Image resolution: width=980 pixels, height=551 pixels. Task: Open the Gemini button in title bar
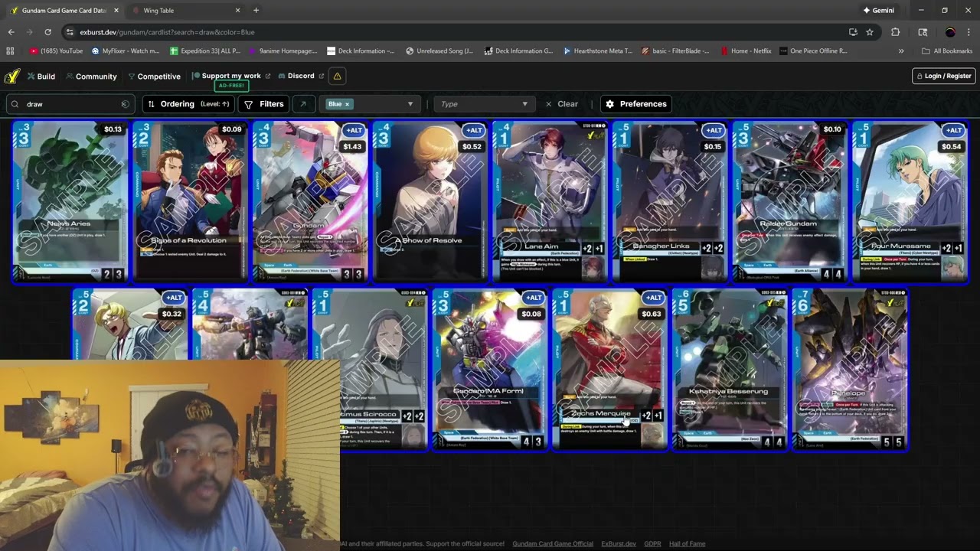coord(878,11)
